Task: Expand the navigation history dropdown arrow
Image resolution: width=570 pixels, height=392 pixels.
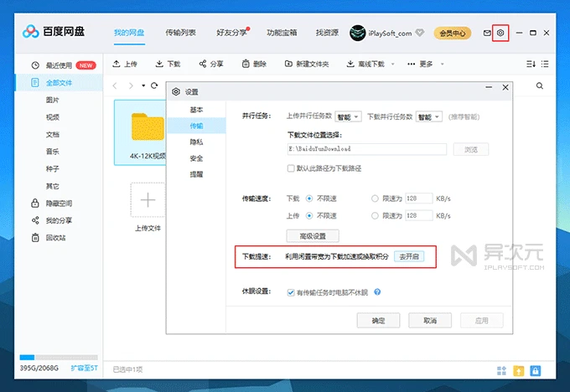Action: [143, 85]
